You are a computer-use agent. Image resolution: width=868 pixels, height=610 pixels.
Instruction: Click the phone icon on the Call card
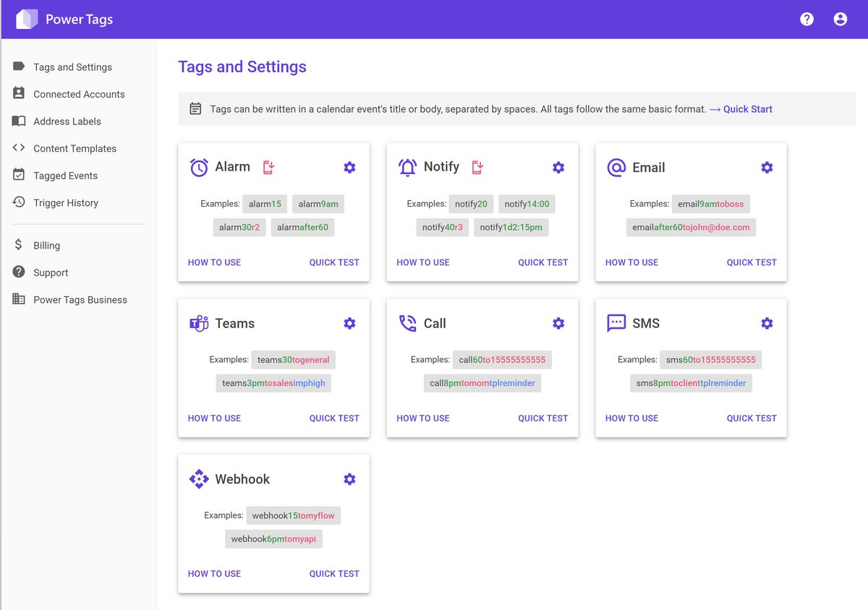407,323
